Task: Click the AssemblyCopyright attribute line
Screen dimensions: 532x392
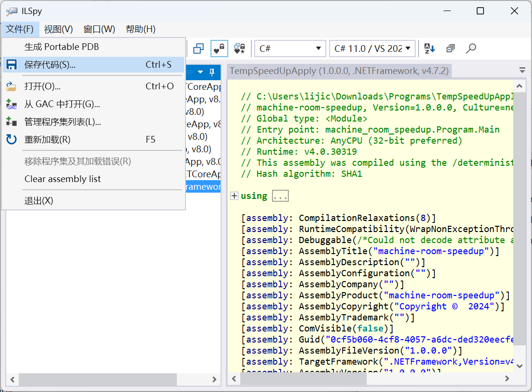Action: pyautogui.click(x=373, y=306)
